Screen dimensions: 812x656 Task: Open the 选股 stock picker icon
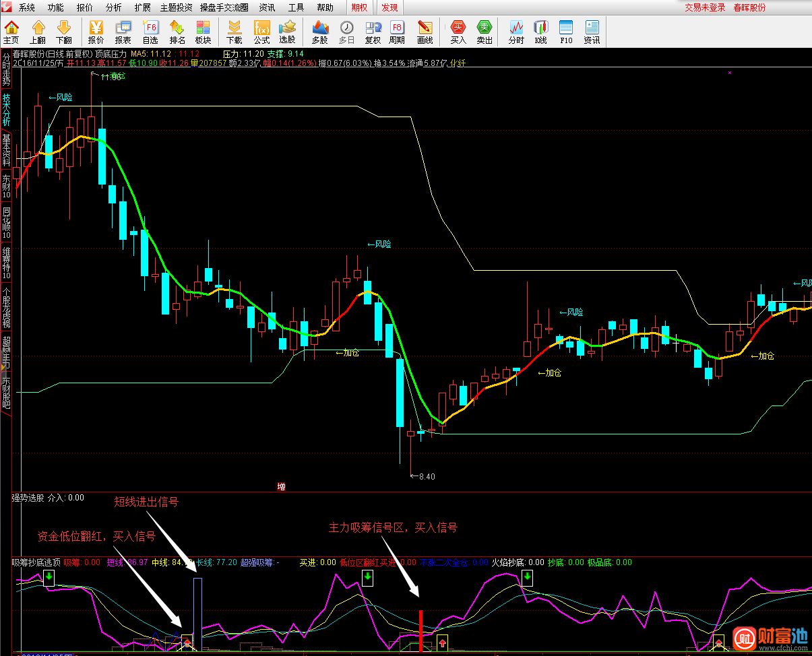(288, 32)
